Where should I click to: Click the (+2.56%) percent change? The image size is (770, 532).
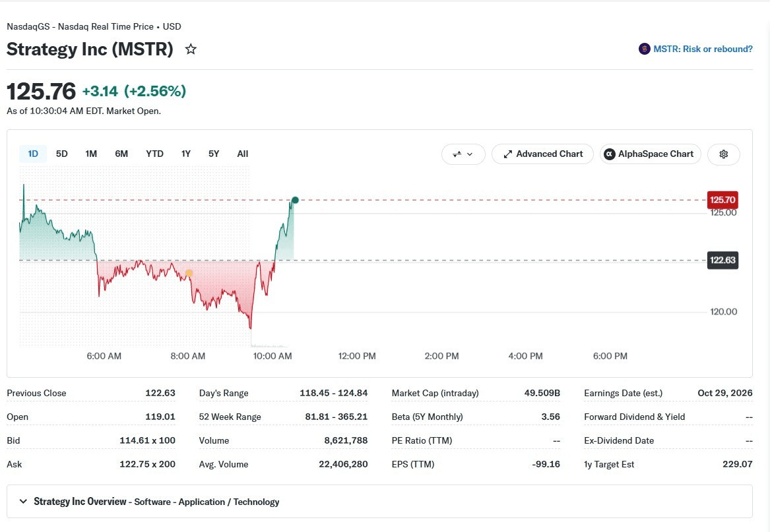[x=154, y=91]
